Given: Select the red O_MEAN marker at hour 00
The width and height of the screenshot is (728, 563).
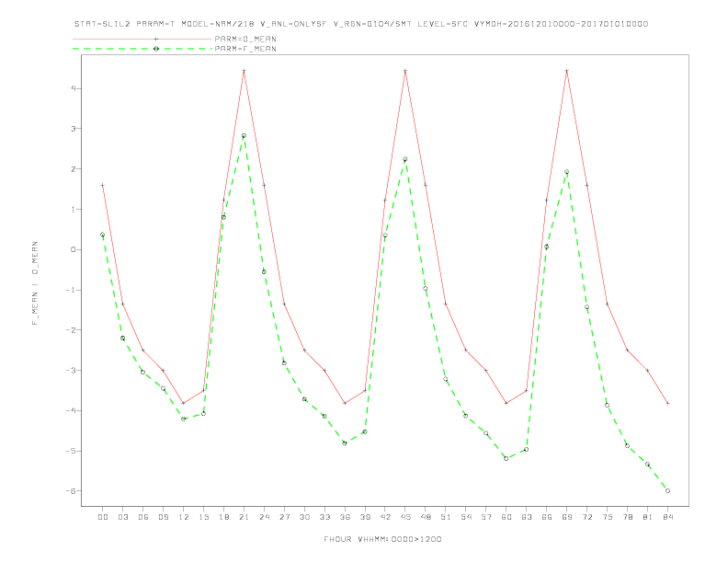Looking at the screenshot, I should coord(103,185).
